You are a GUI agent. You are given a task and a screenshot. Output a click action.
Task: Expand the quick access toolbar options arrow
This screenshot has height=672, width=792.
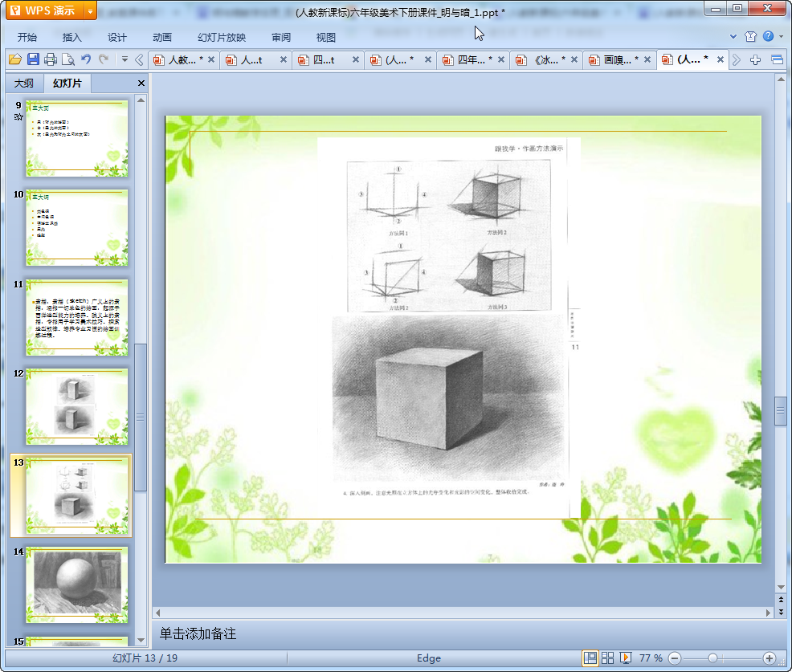click(x=125, y=59)
